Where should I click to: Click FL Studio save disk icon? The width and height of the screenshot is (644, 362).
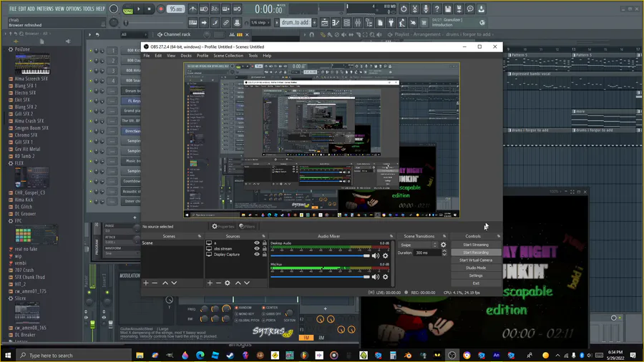point(448,9)
